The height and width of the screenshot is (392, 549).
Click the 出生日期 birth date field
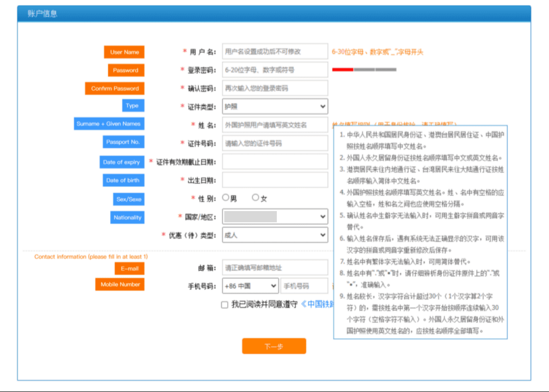[275, 180]
